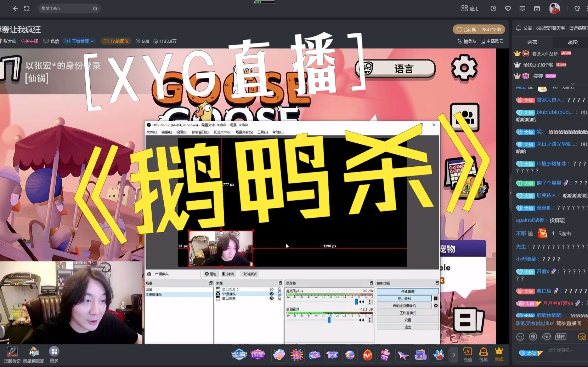Click the game 语言 language button
The height and width of the screenshot is (367, 588).
(395, 69)
